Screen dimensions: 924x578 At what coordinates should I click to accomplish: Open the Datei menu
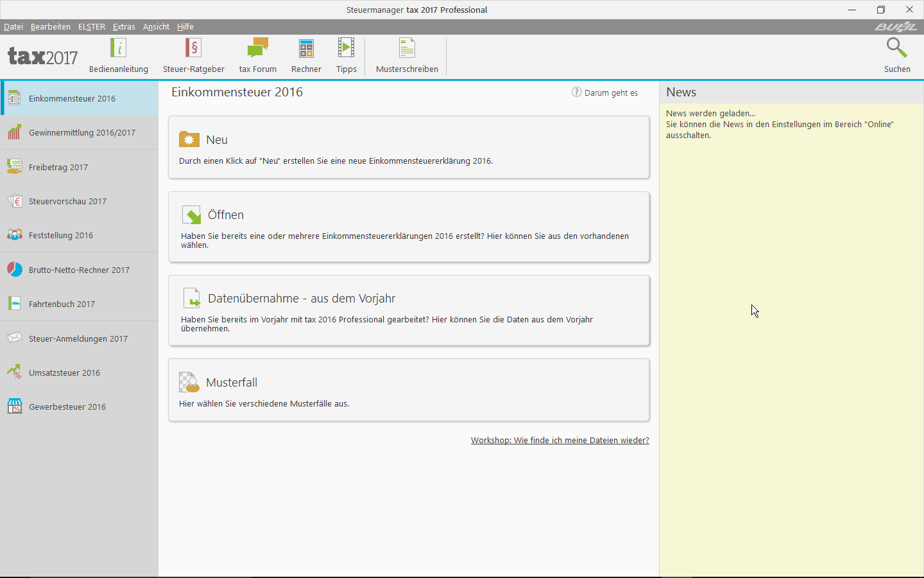tap(13, 27)
